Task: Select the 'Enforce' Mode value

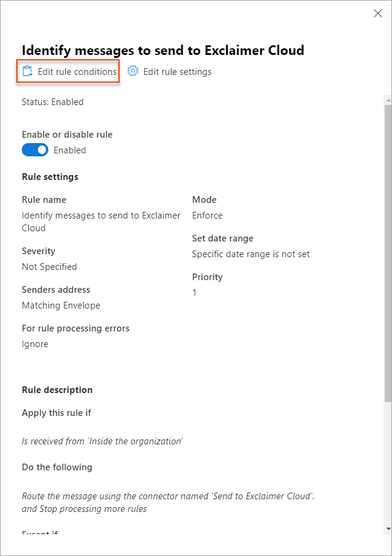Action: click(207, 216)
